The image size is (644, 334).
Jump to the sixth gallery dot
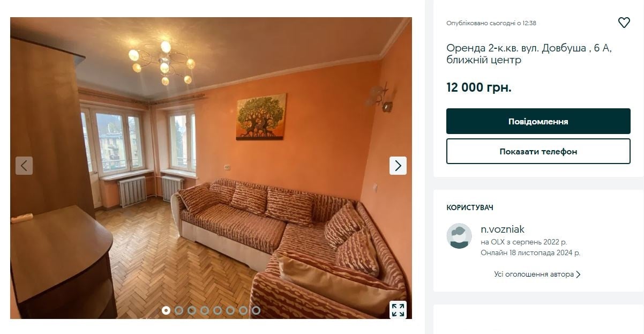pyautogui.click(x=230, y=310)
